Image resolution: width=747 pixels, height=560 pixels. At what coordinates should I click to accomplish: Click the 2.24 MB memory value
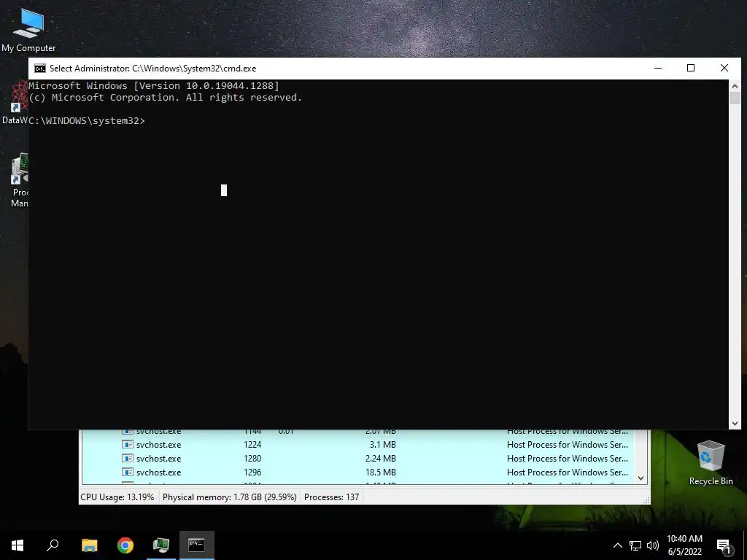tap(380, 459)
